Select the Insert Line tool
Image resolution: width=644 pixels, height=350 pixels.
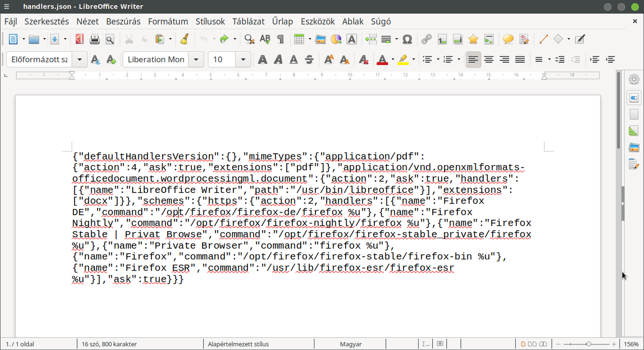(x=543, y=39)
